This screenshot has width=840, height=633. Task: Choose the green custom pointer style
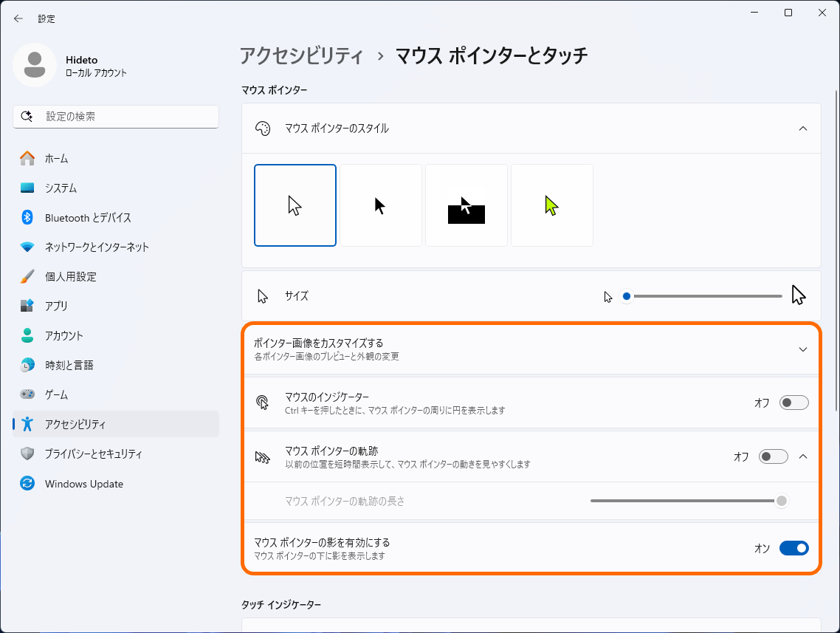[551, 205]
